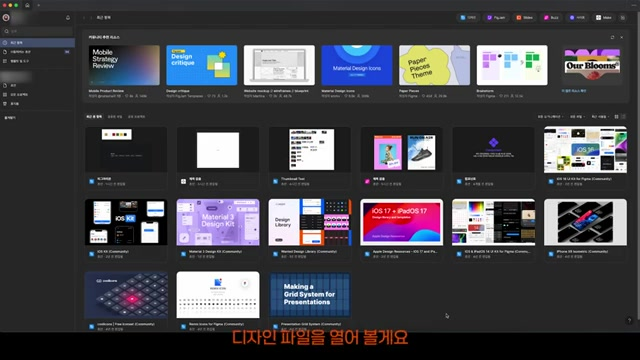Open the Design Library community file
640x360 pixels.
point(309,230)
